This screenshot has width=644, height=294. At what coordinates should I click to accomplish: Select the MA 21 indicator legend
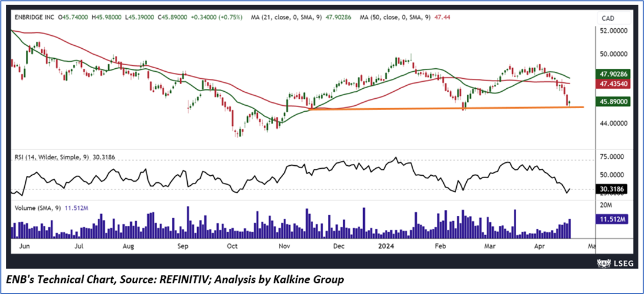(x=302, y=18)
